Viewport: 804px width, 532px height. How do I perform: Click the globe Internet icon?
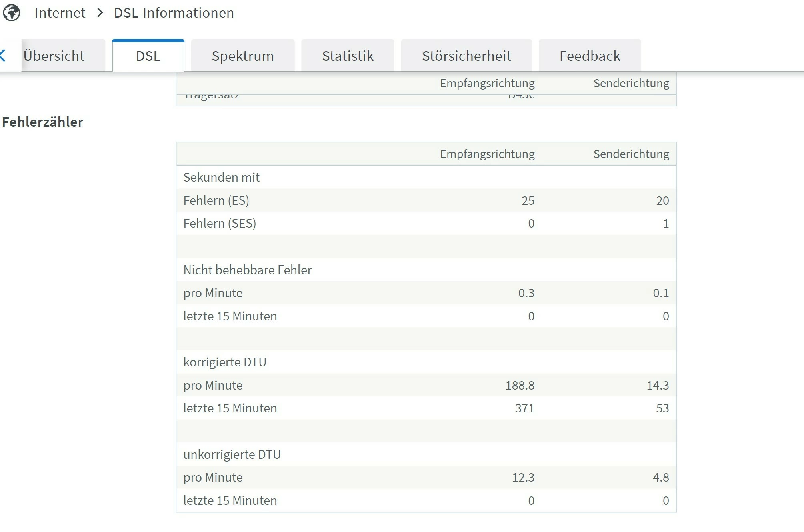(12, 13)
